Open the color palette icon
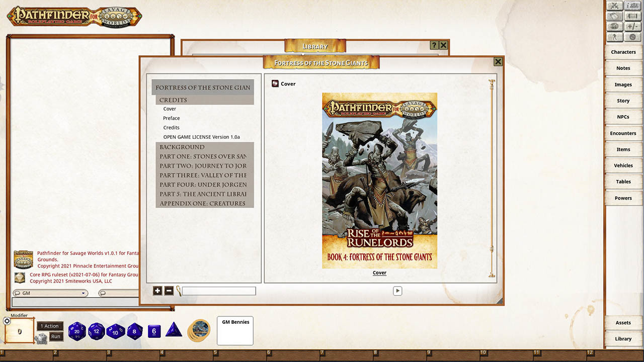This screenshot has height=362, width=644. coord(614,26)
